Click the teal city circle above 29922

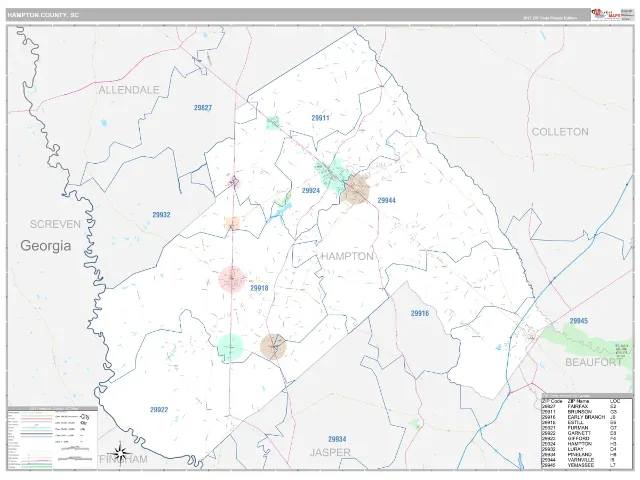point(230,347)
